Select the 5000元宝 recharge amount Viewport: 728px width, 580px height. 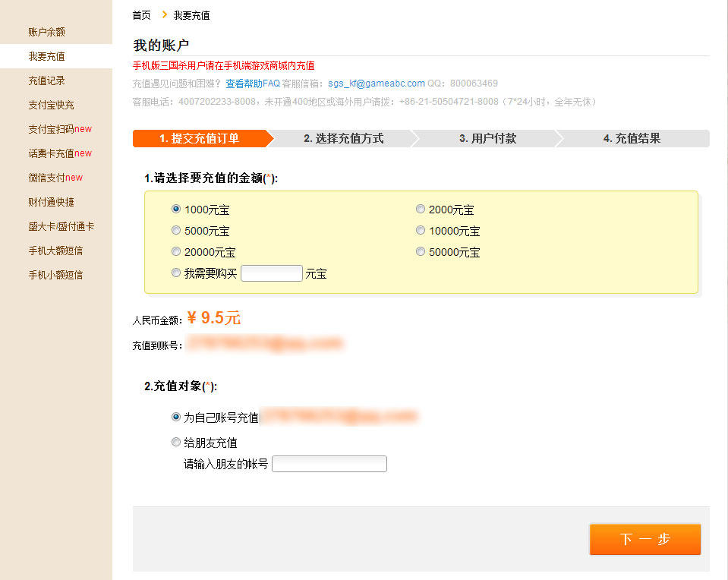[x=176, y=230]
